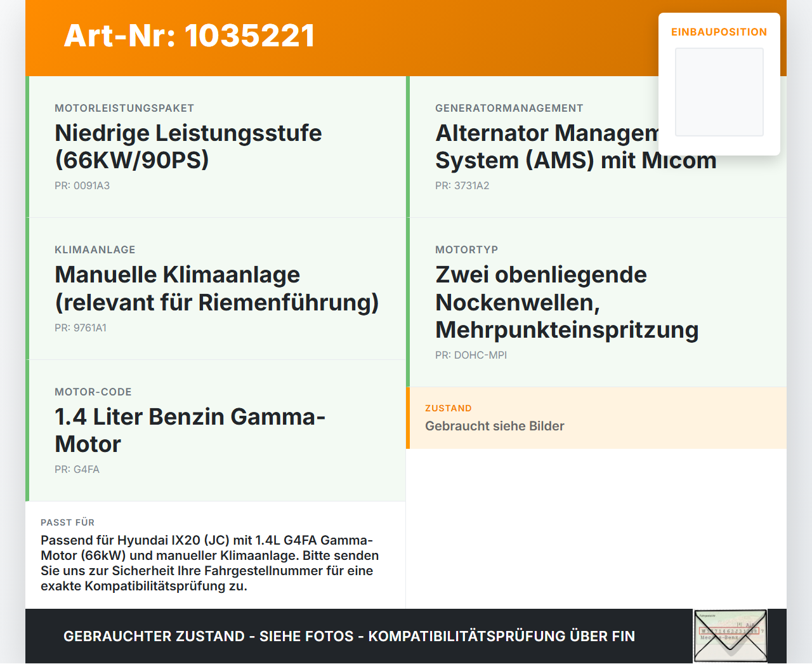
Task: Select PR code 3731A2
Action: [462, 186]
